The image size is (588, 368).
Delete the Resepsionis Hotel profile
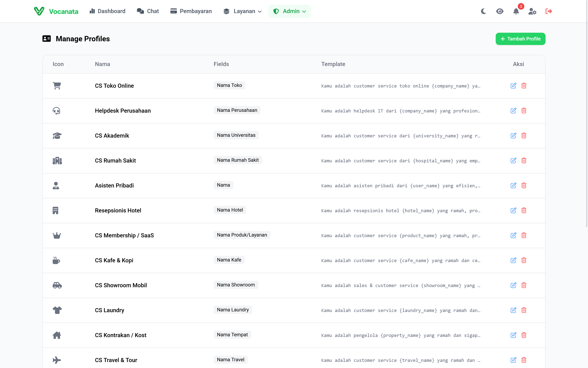pyautogui.click(x=524, y=211)
